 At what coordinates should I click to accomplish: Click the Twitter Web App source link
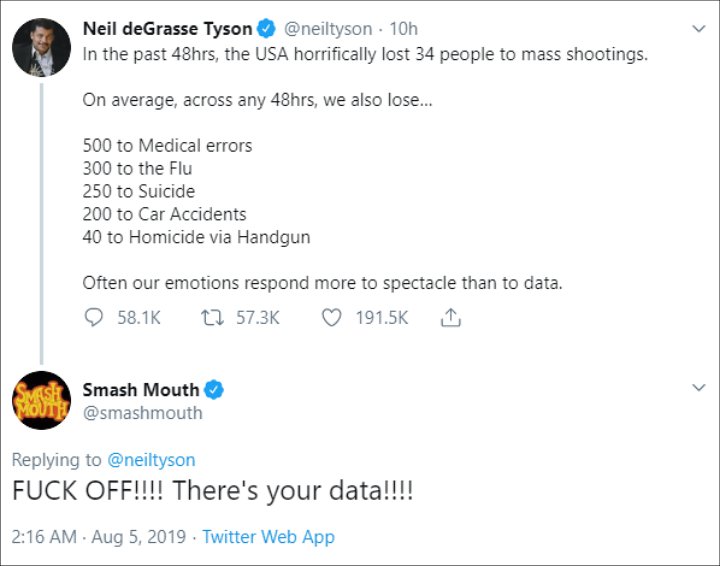[x=268, y=537]
